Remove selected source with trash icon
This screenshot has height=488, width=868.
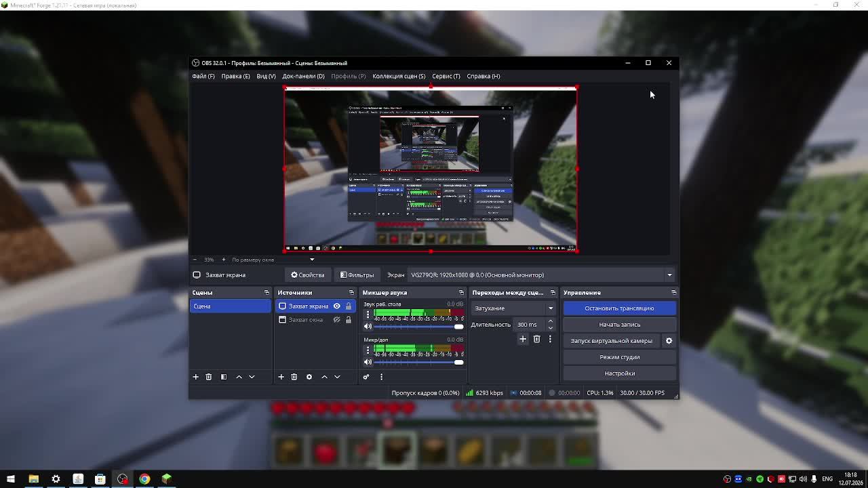pyautogui.click(x=294, y=377)
